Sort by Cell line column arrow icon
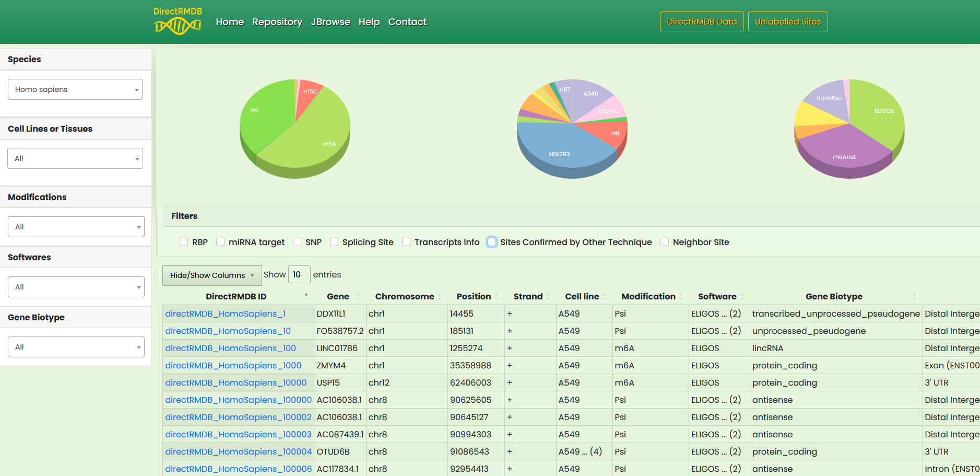This screenshot has height=476, width=980. [604, 296]
